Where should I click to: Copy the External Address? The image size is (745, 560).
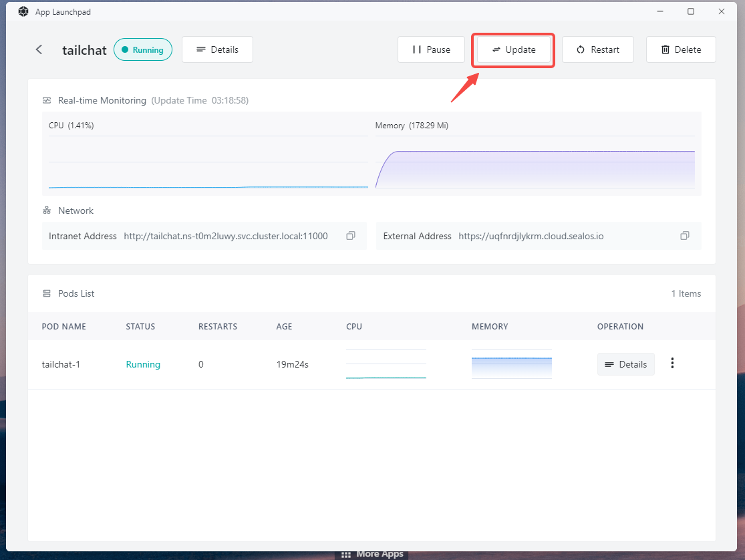coord(684,236)
